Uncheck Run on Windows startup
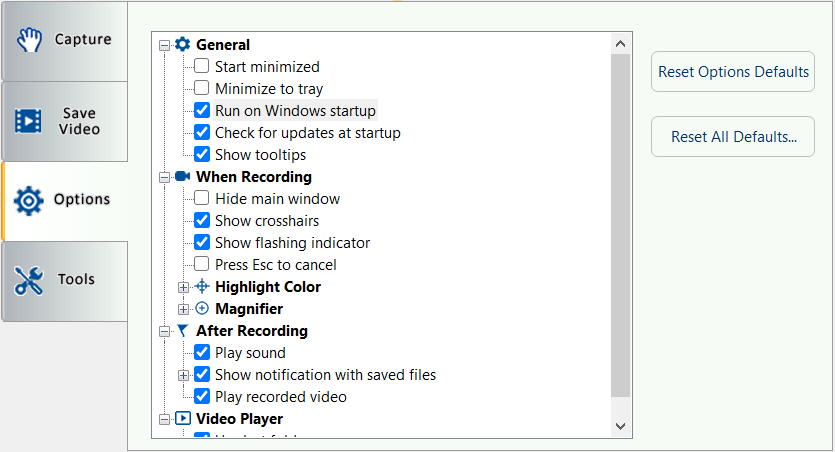The height and width of the screenshot is (452, 835). (202, 111)
